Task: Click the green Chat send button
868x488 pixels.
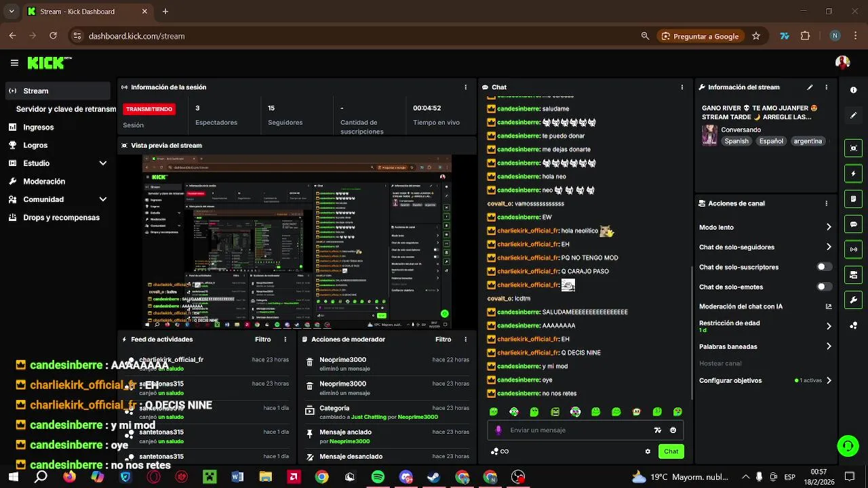Action: (x=671, y=451)
